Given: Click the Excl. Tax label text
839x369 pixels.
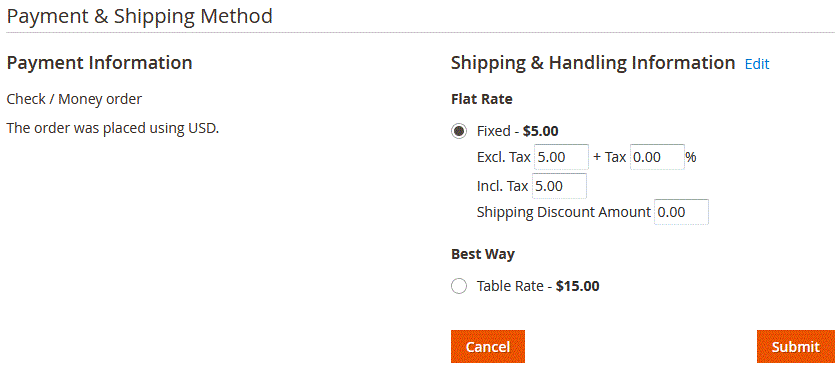Looking at the screenshot, I should [x=504, y=157].
